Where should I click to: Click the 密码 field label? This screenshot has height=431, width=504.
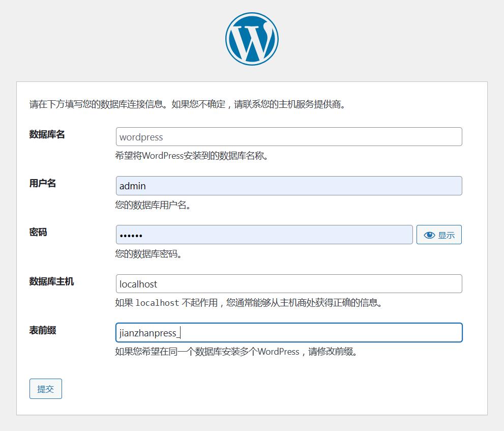[x=38, y=233]
